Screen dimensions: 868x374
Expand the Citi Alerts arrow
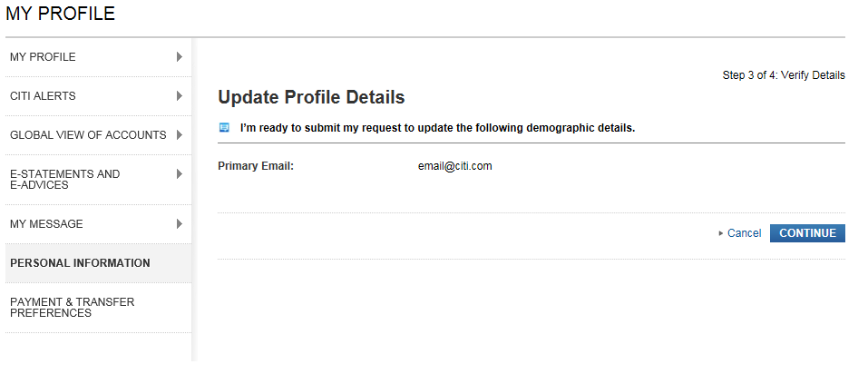pyautogui.click(x=180, y=96)
